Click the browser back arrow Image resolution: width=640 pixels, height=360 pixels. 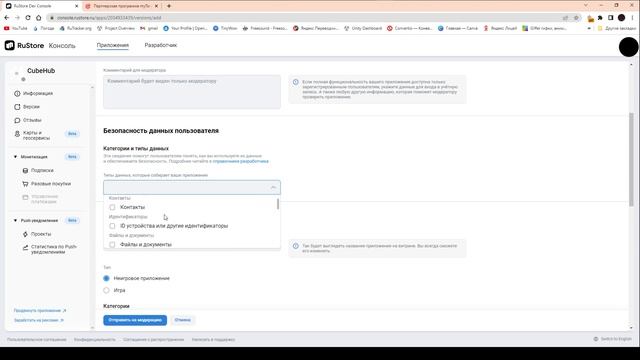pyautogui.click(x=7, y=18)
